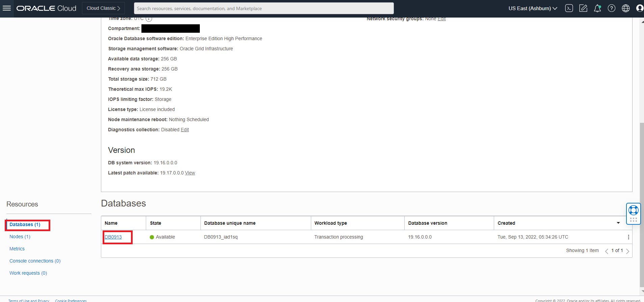This screenshot has height=302, width=644.
Task: Click the Theoretical max IOPS value 19.2K
Action: tap(166, 89)
